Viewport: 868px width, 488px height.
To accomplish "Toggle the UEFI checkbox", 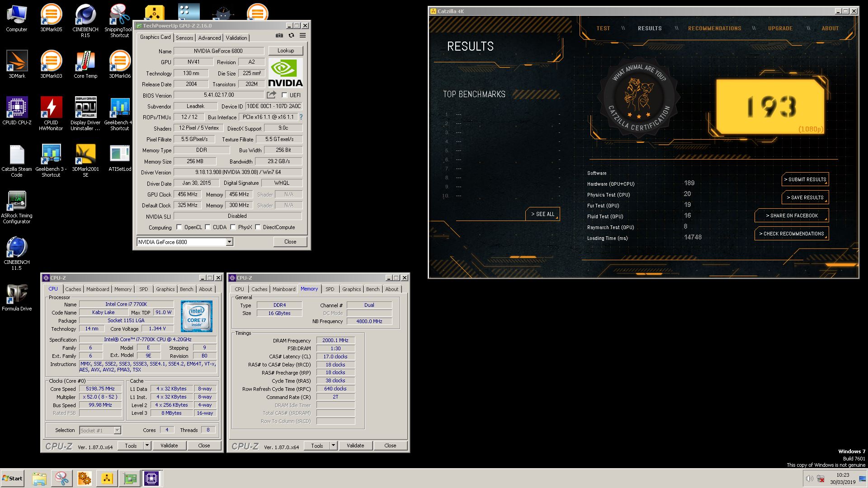I will pos(284,95).
